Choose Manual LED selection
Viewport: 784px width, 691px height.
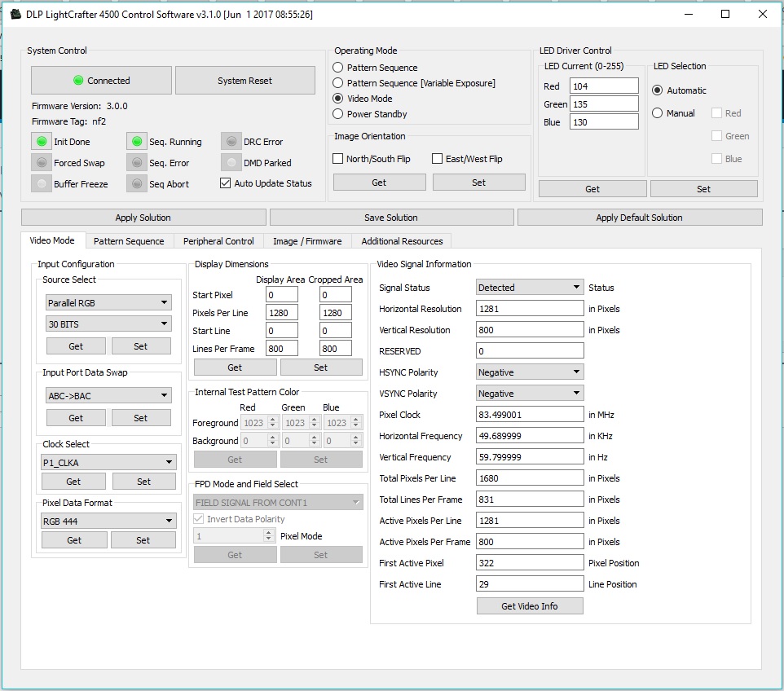point(658,113)
